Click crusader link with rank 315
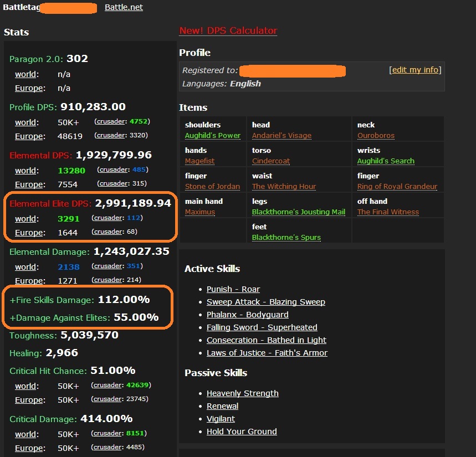Viewport: 476px width, 457px height. pyautogui.click(x=113, y=183)
